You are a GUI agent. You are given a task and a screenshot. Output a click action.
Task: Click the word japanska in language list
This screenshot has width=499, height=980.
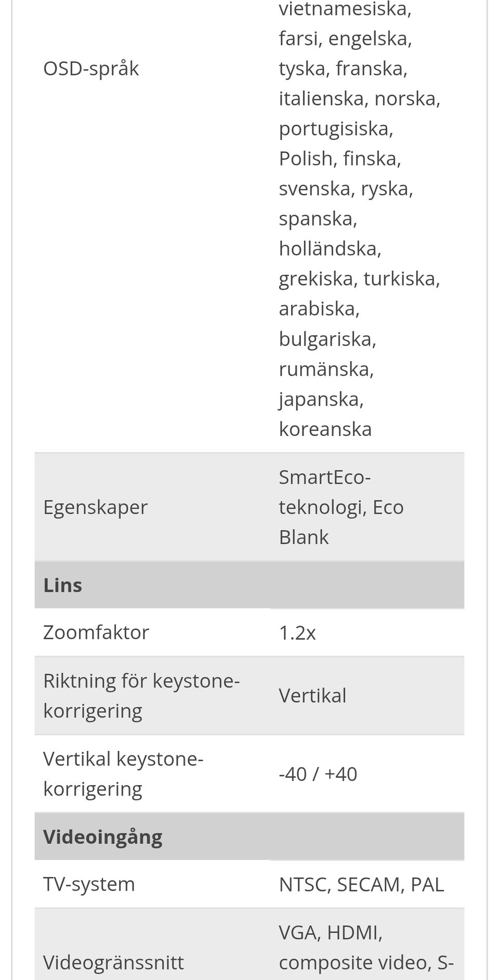tap(321, 399)
